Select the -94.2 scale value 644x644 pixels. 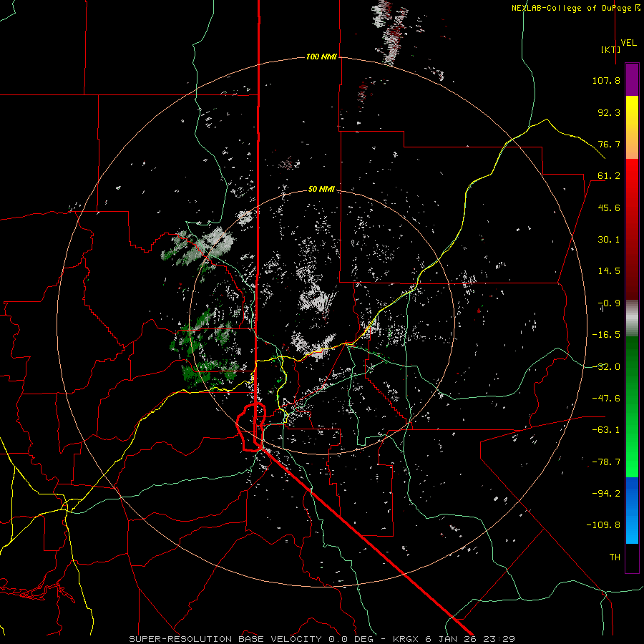coord(606,494)
